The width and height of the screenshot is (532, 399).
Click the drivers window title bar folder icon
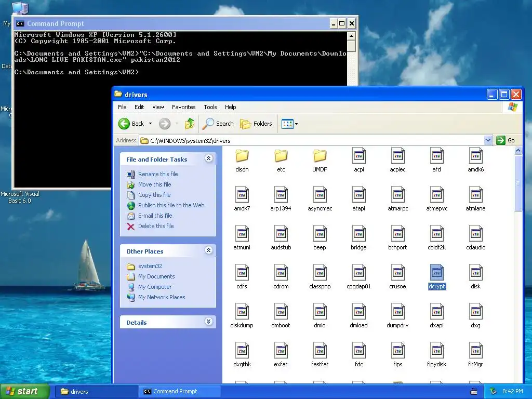(x=118, y=94)
